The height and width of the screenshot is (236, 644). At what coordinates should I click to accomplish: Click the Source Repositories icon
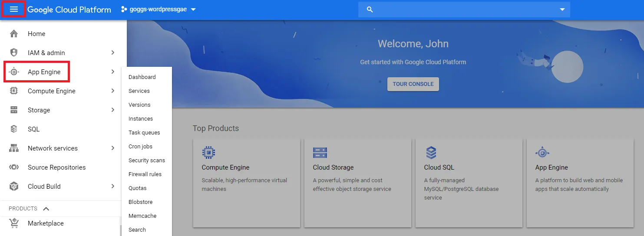(x=14, y=167)
